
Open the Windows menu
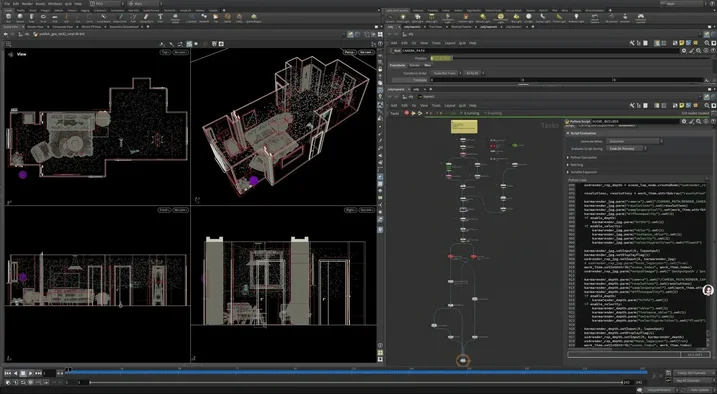point(55,4)
